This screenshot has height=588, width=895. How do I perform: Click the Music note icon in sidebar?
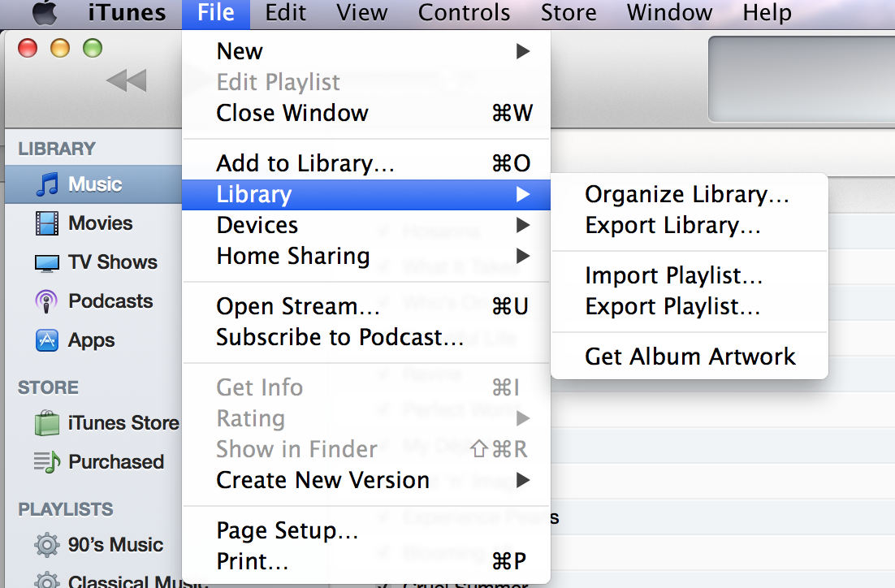[47, 184]
